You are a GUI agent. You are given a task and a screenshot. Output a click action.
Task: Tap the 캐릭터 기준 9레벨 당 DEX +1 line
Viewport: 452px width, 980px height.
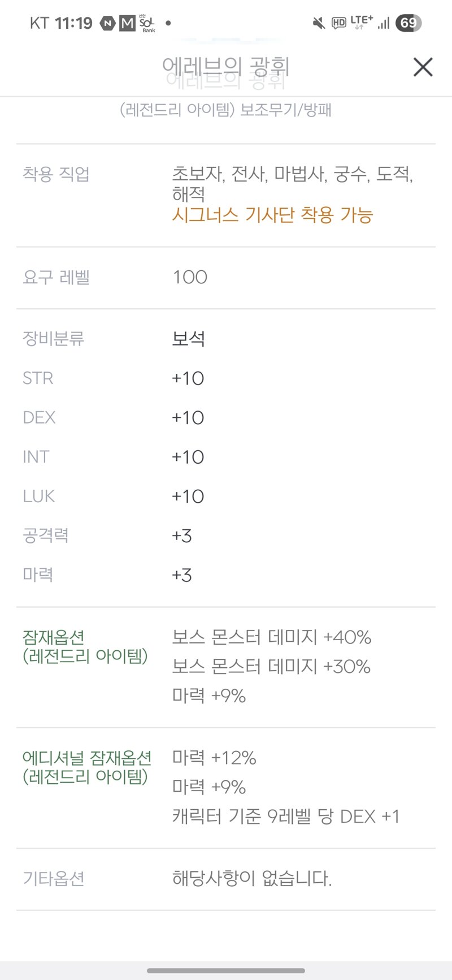[x=286, y=817]
